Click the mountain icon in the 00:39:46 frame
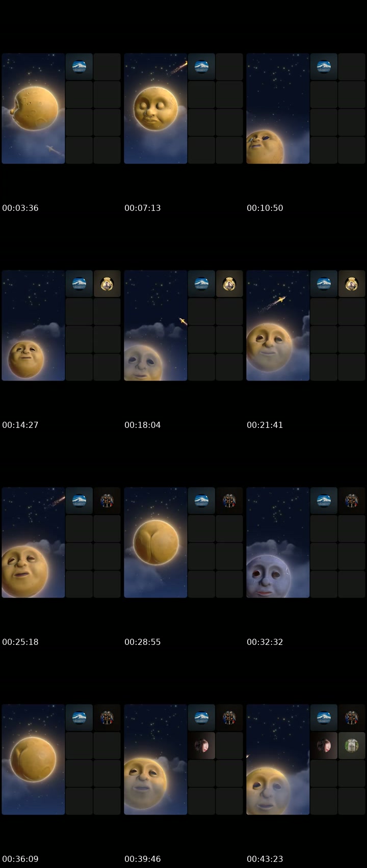Screen dimensions: 367x868 (x=201, y=718)
